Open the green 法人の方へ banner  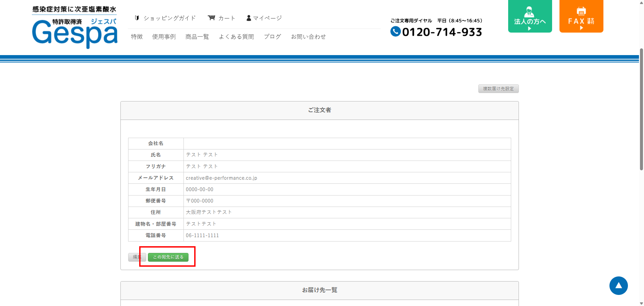tap(530, 16)
